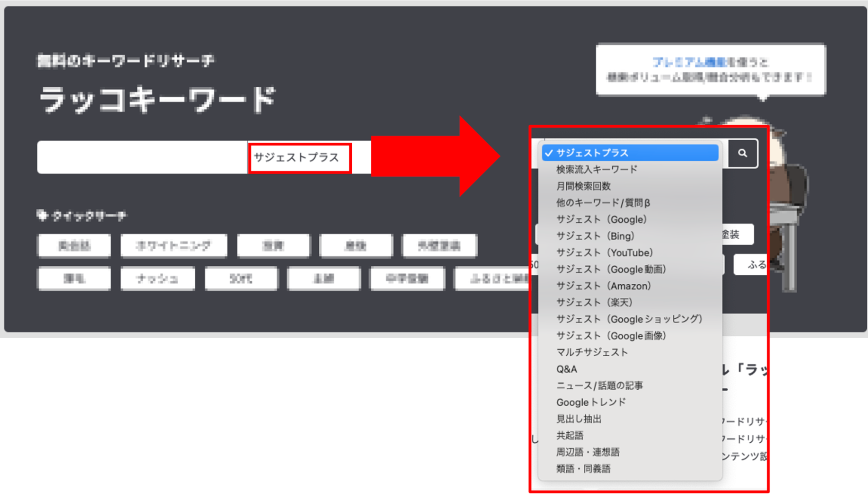Select マルチサジェスト in the list
The width and height of the screenshot is (868, 503).
630,352
